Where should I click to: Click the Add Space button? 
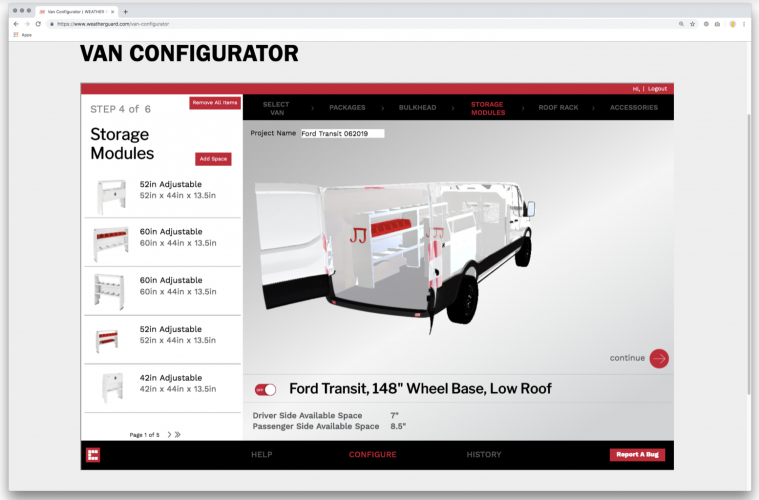213,159
